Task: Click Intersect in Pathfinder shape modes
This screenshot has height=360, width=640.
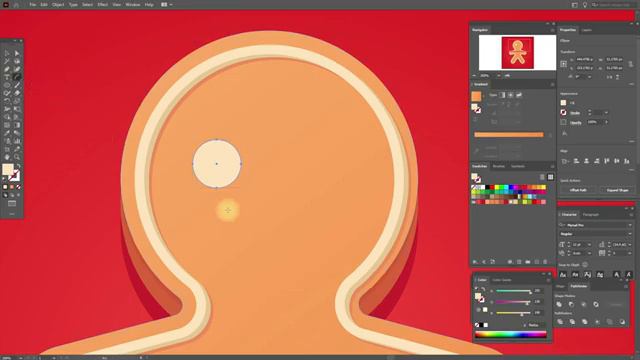Action: coord(584,304)
